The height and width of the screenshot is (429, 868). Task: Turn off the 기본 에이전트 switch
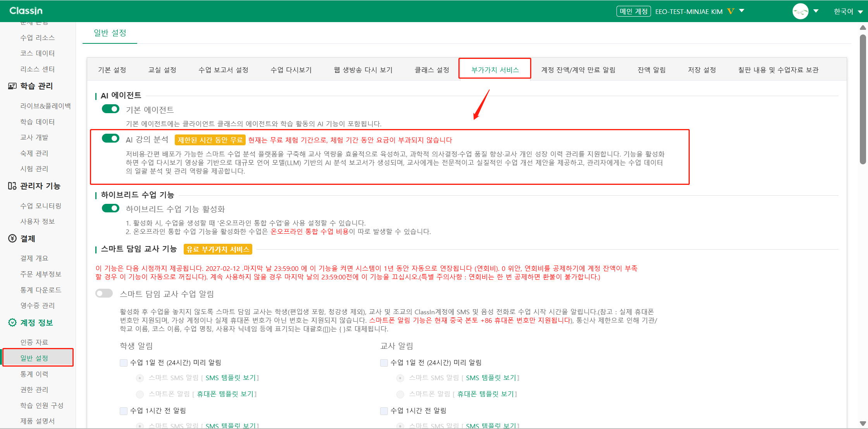pos(110,109)
